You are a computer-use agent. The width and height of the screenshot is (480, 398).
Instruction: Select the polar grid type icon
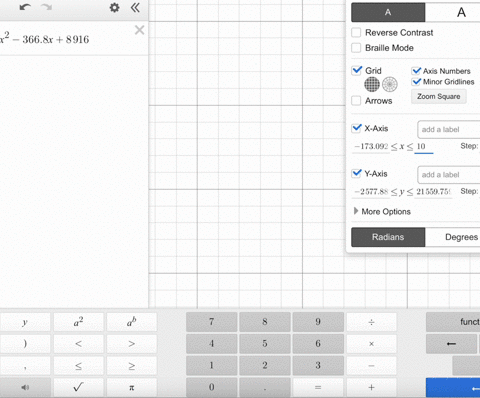(390, 84)
